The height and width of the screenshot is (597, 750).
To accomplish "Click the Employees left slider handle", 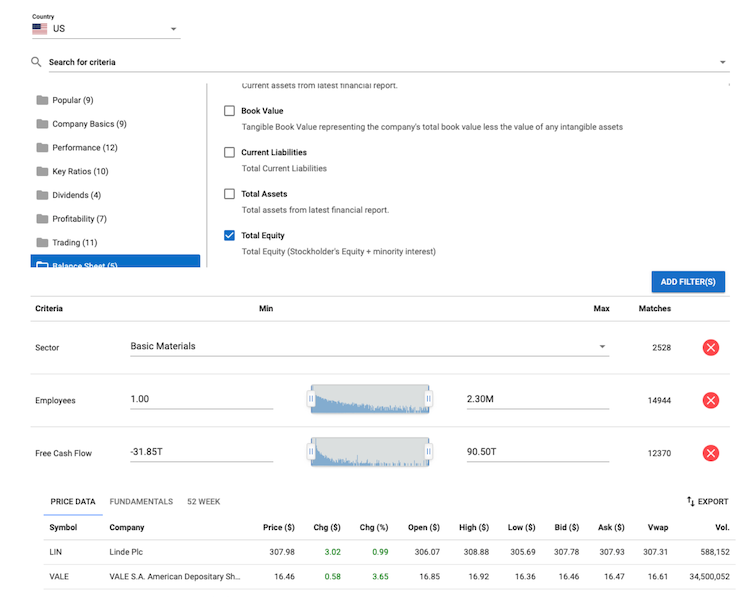I will 311,398.
